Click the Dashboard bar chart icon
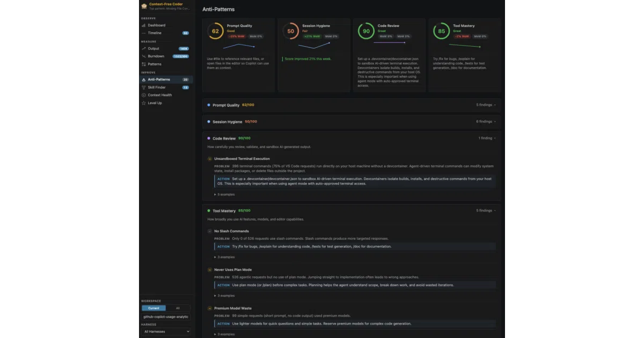644x338 pixels. (143, 25)
